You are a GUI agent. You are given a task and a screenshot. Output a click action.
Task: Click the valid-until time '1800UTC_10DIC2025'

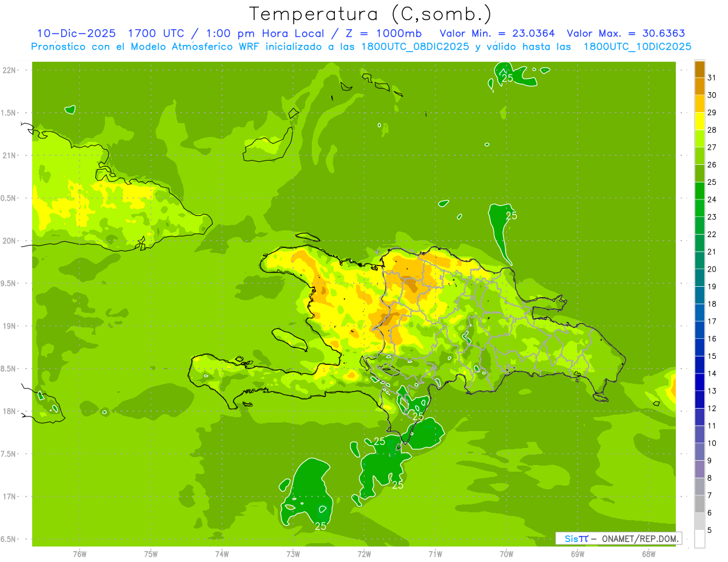638,47
